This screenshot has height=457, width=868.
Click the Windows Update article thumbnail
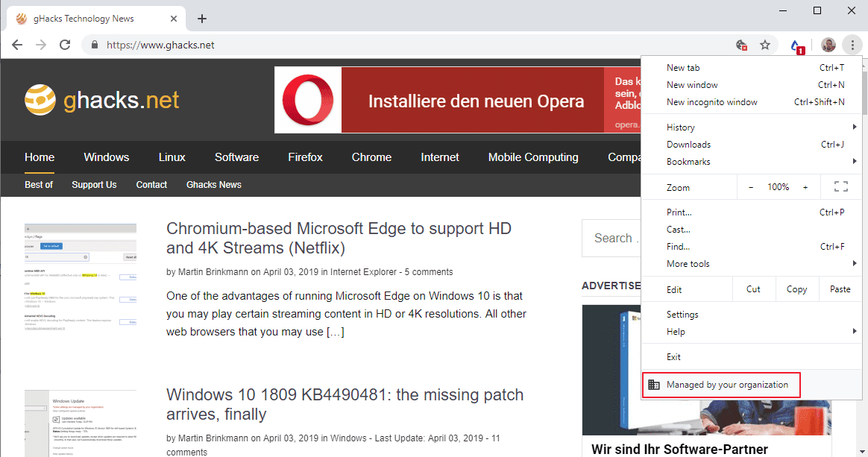click(81, 423)
